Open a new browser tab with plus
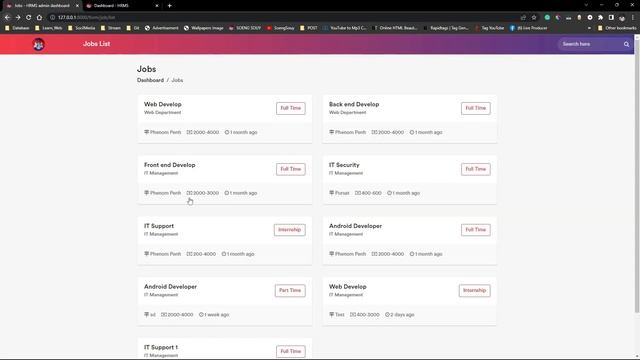The height and width of the screenshot is (360, 640). pyautogui.click(x=169, y=6)
